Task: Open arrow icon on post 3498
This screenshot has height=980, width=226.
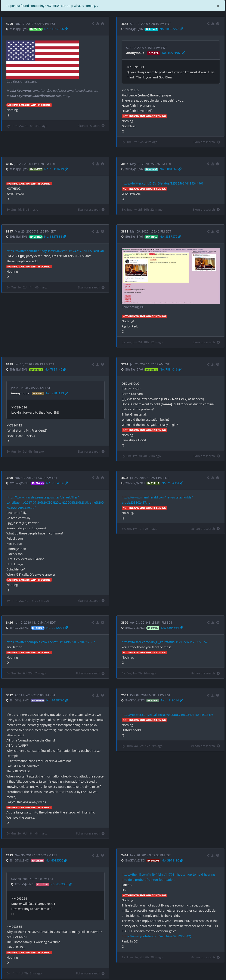Action: tap(218, 478)
